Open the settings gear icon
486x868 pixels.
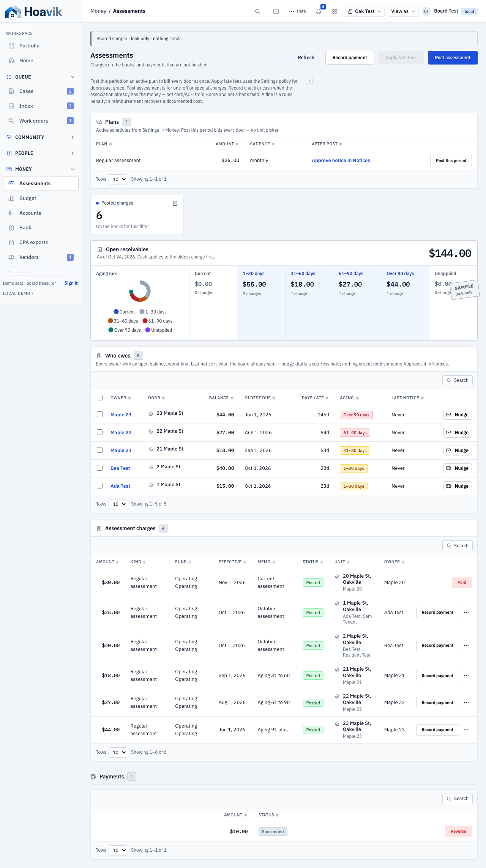[335, 11]
